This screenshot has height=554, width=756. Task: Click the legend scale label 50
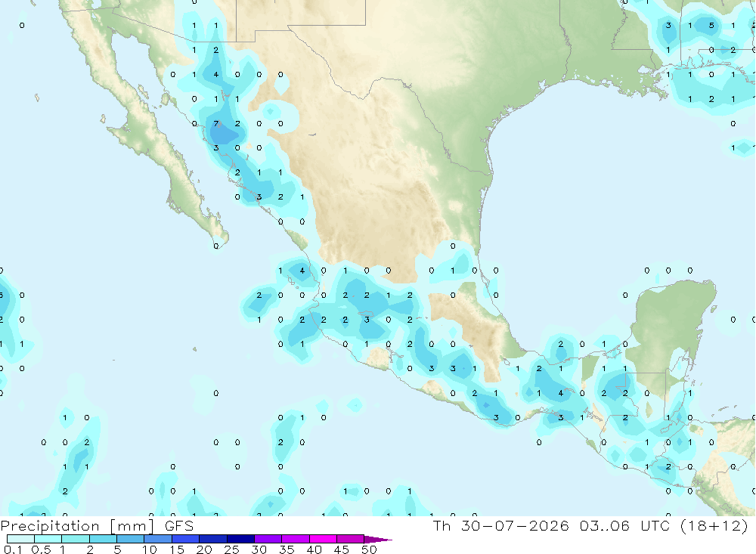coord(370,549)
